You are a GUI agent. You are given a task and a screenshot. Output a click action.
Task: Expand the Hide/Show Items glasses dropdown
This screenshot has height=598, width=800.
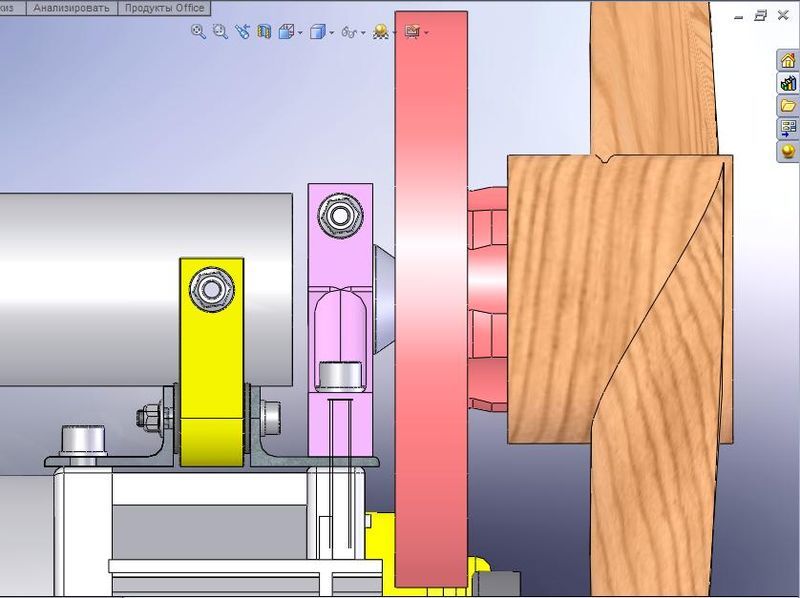click(x=363, y=33)
